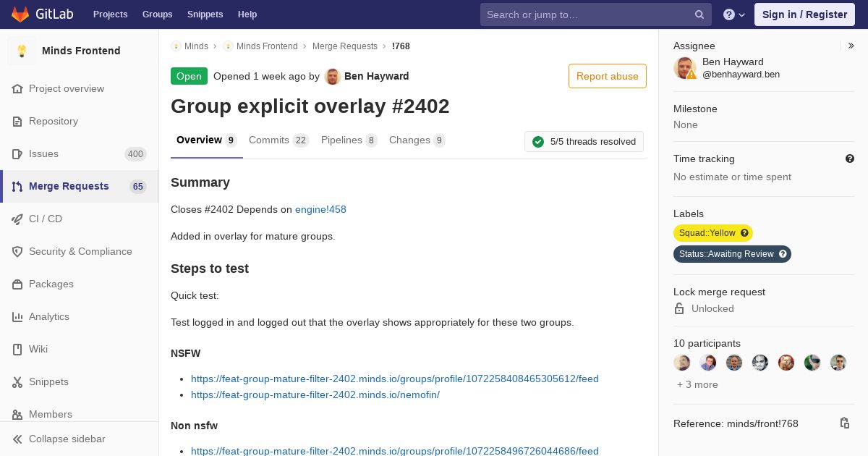
Task: Open Snippets in top navigation
Action: tap(205, 14)
